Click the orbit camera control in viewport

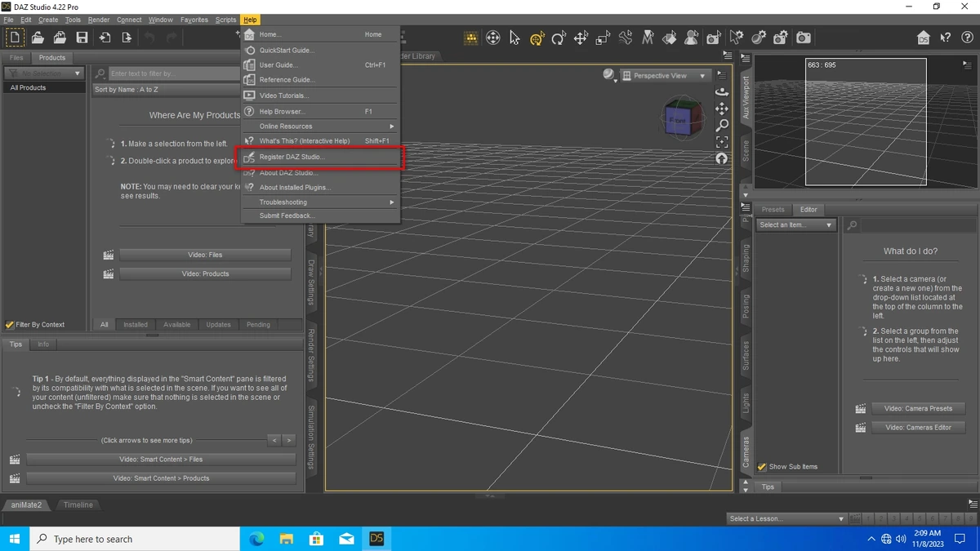[x=722, y=91]
